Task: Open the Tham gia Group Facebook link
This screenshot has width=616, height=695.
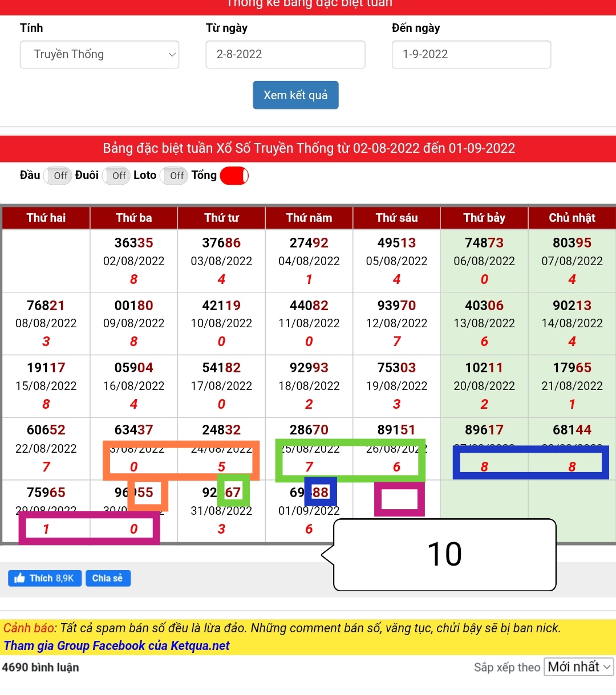Action: [116, 645]
